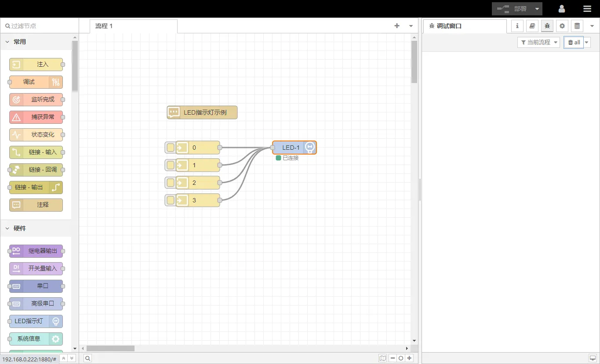Clear debug messages with all button
This screenshot has height=364, width=600.
pos(574,42)
